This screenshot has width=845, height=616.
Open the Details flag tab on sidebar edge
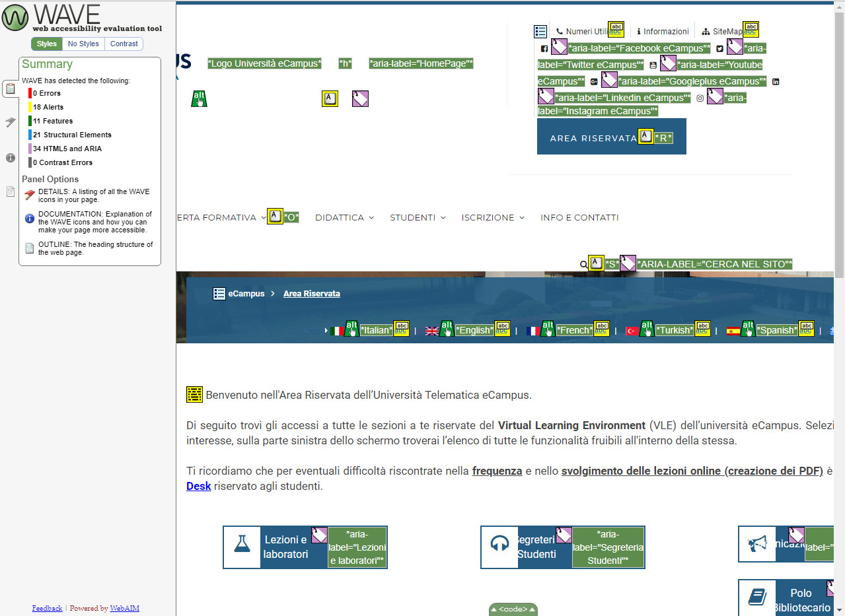[11, 122]
